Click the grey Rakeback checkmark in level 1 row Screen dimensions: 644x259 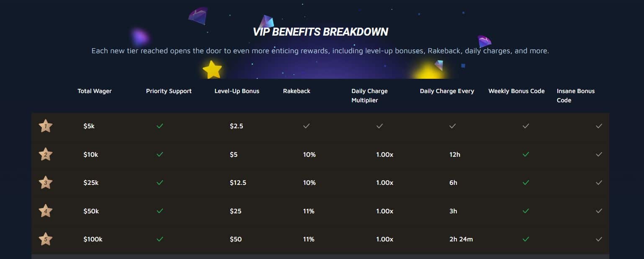(x=307, y=126)
